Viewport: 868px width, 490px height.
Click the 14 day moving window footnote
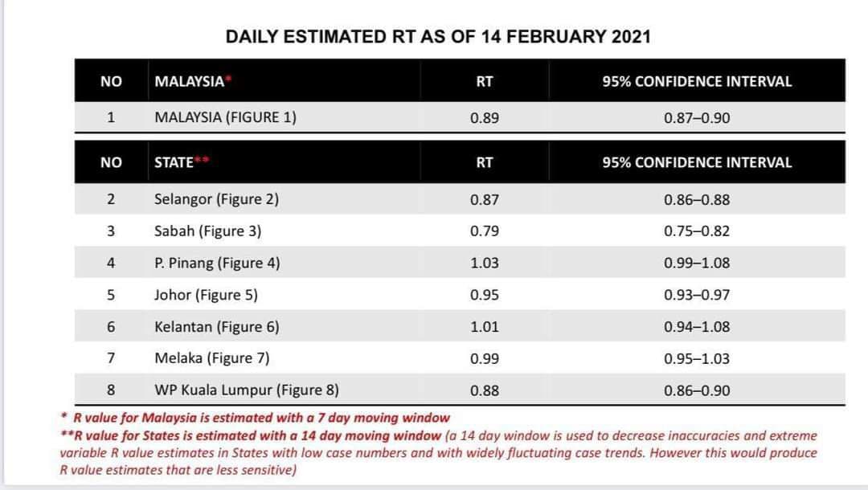[x=439, y=452]
